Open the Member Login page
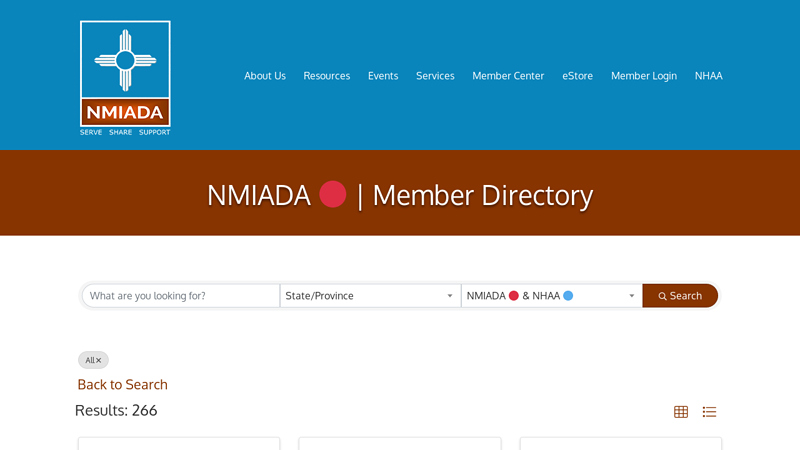Viewport: 800px width, 450px height. tap(644, 76)
